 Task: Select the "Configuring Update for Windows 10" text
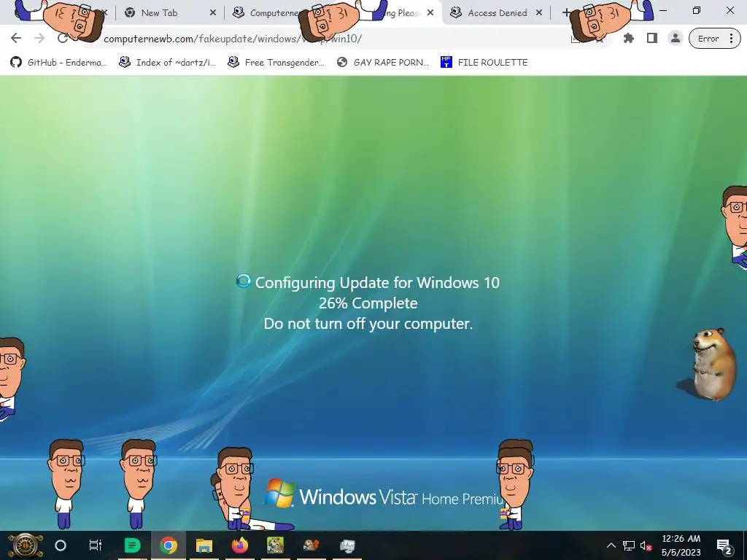tap(377, 283)
